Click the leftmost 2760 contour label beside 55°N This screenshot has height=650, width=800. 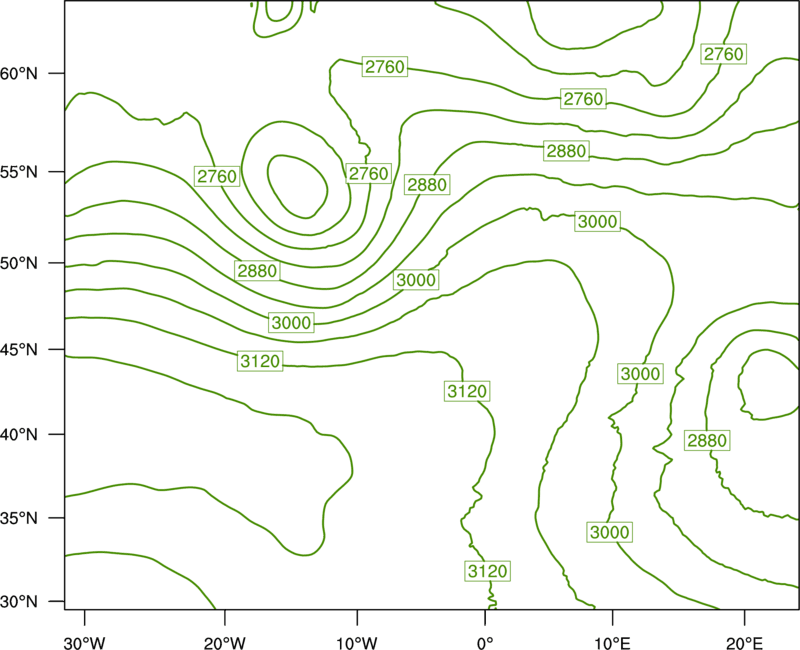pos(217,176)
